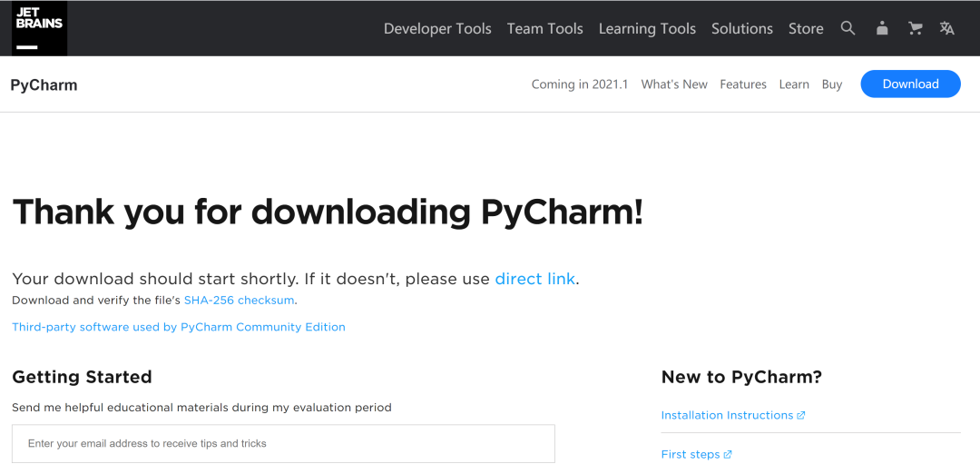Screen dimensions: 980x464
Task: Open the First steps link
Action: [x=696, y=455]
